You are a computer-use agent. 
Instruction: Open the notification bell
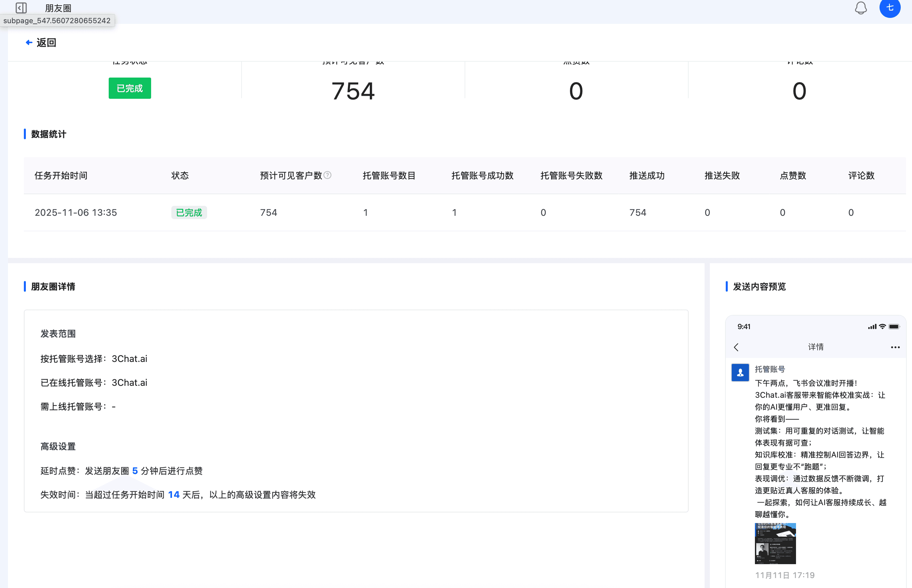pos(860,8)
